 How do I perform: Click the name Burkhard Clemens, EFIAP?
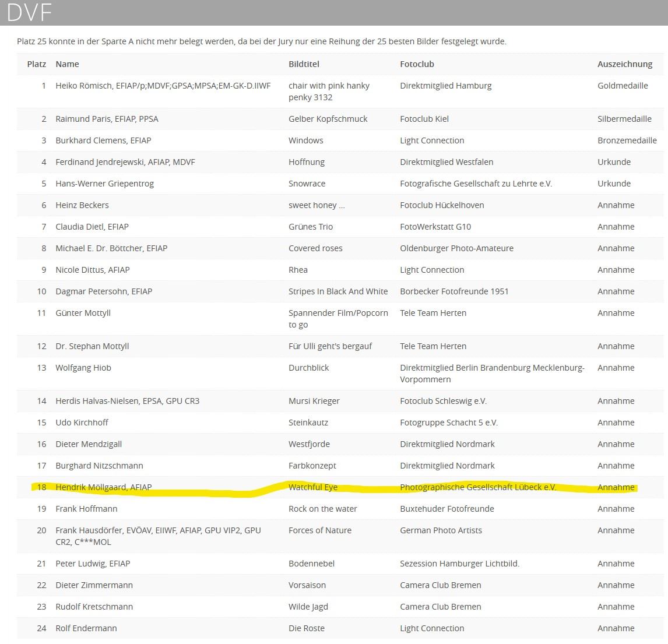pos(104,140)
